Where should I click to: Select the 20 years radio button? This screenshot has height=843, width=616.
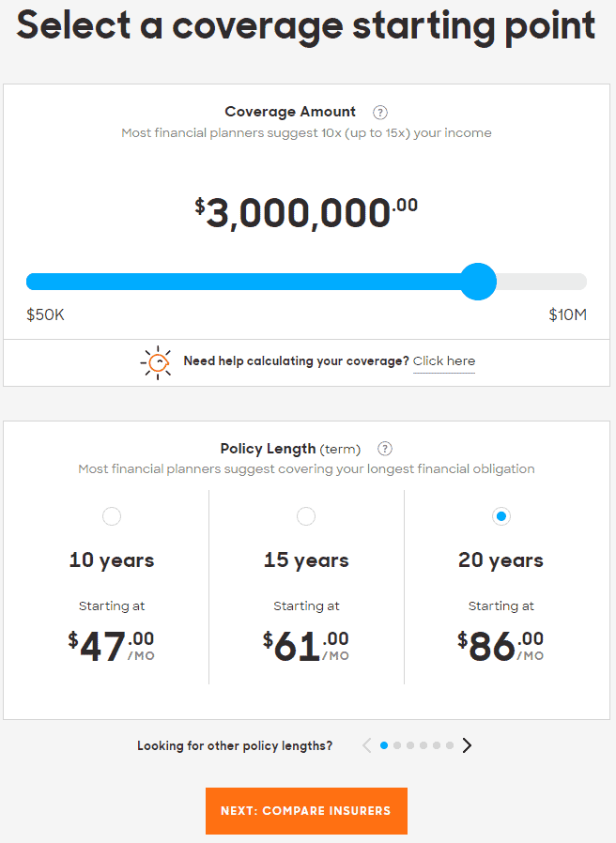[x=501, y=516]
